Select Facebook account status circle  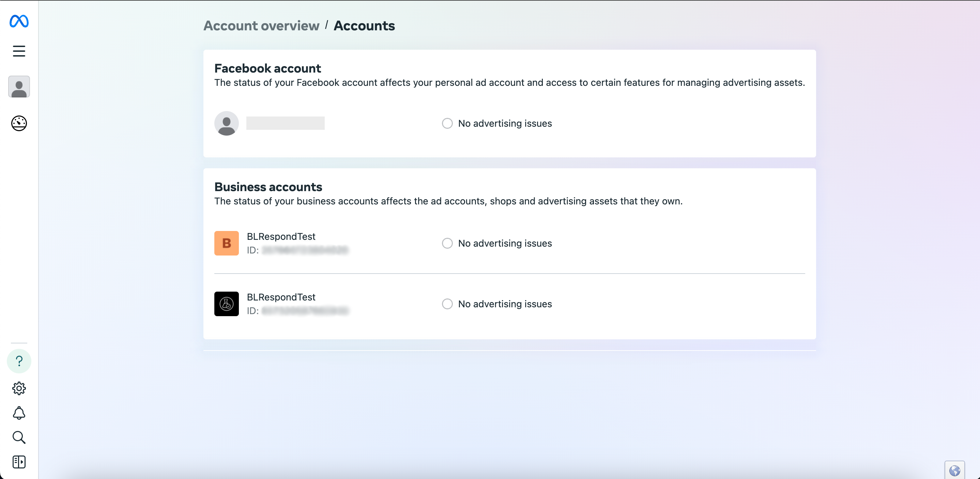coord(447,123)
